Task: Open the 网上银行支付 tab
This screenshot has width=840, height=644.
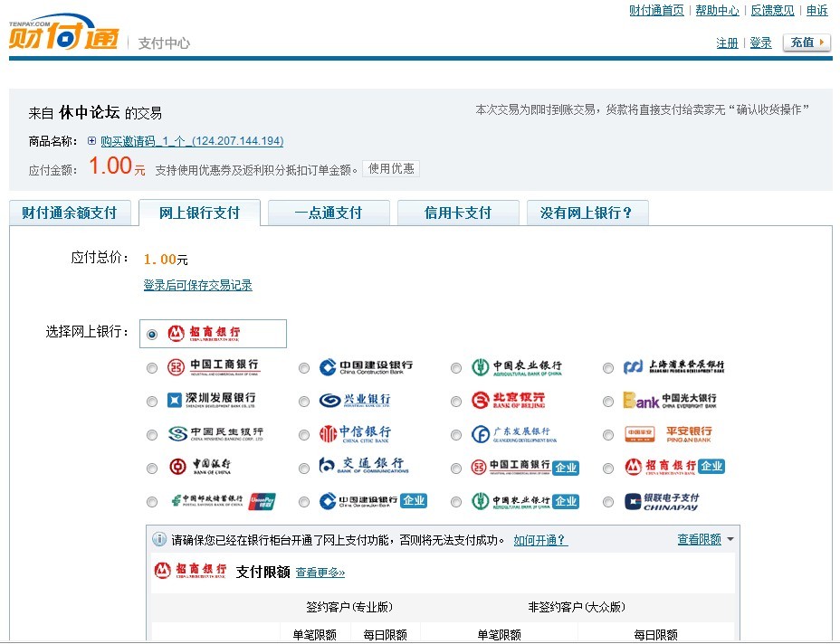Action: click(x=199, y=213)
